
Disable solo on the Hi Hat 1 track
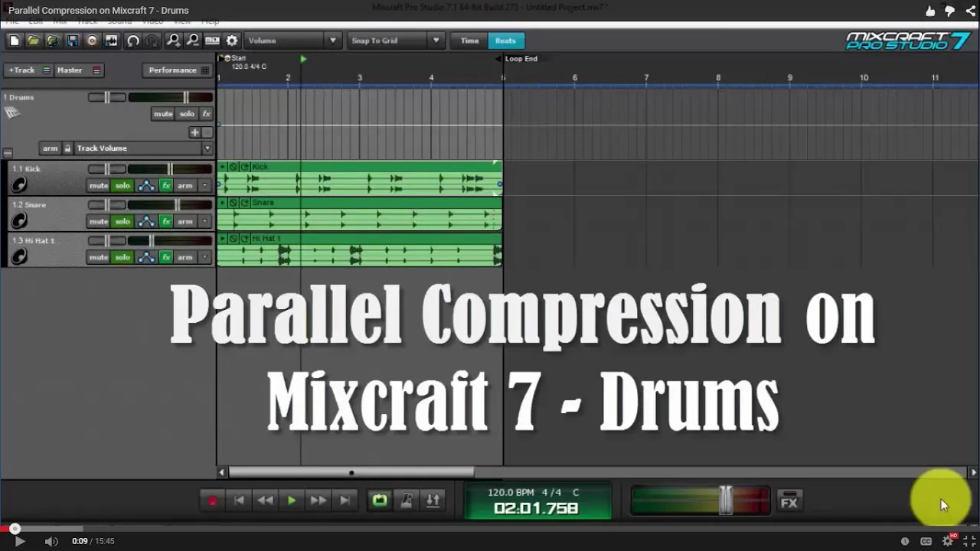(x=122, y=257)
